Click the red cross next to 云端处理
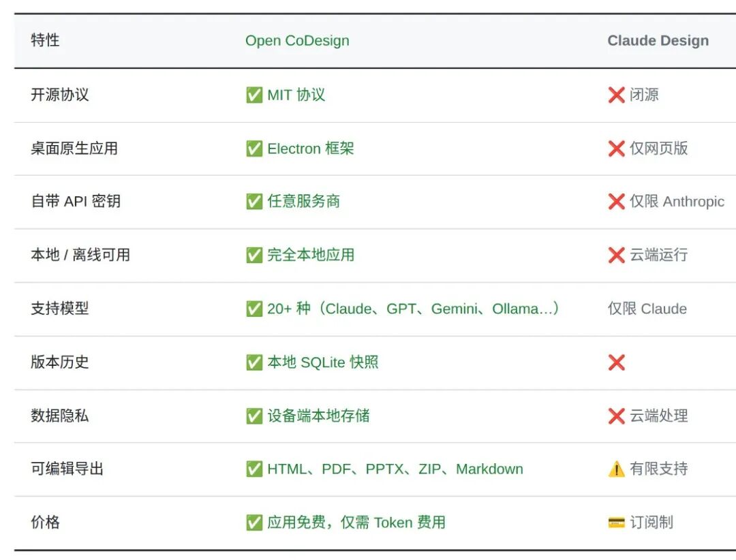This screenshot has height=560, width=736. (x=616, y=416)
